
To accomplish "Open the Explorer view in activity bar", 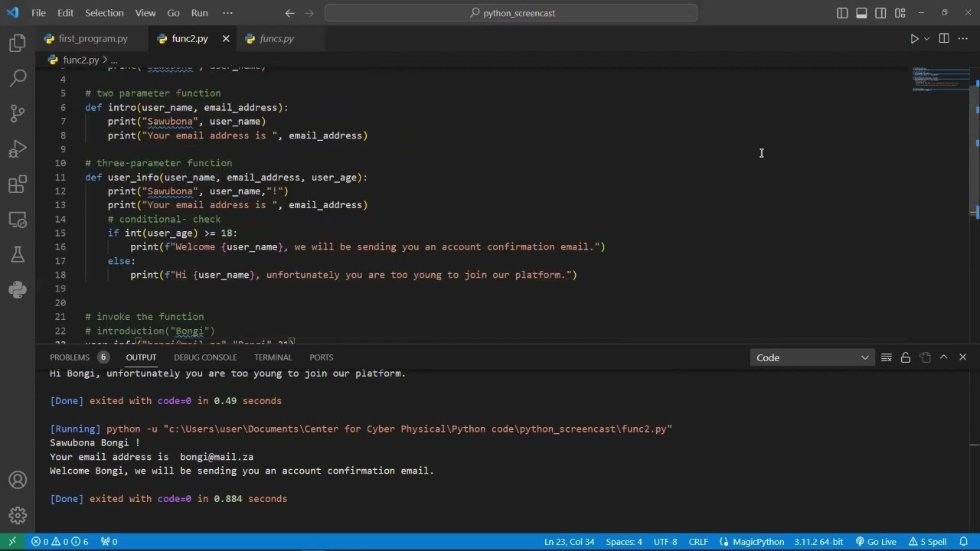I will click(17, 44).
